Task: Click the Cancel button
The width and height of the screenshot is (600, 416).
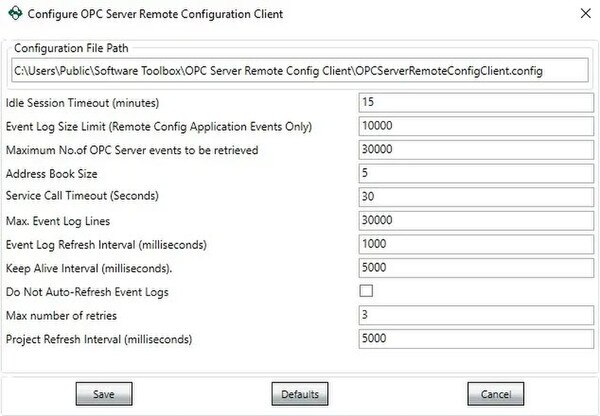Action: tap(496, 394)
